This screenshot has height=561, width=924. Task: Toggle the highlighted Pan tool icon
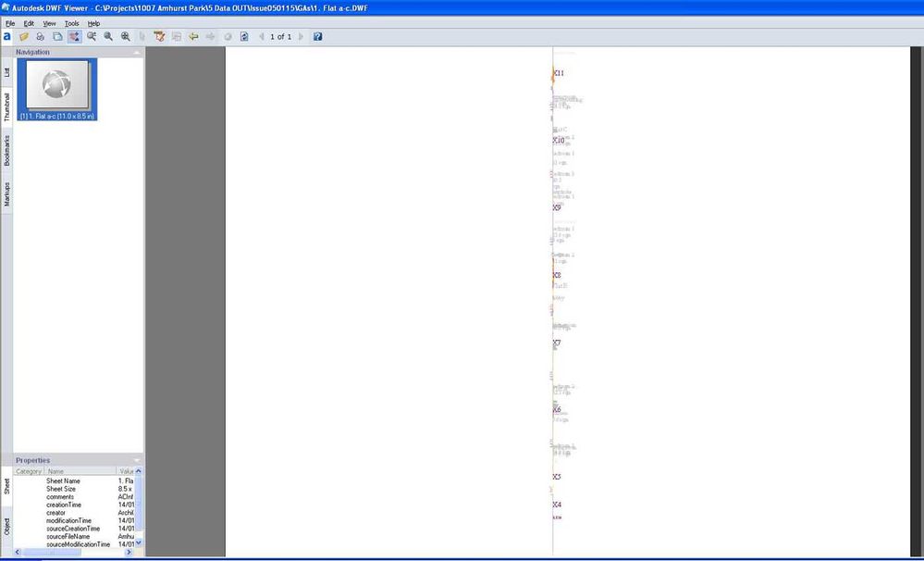coord(74,37)
